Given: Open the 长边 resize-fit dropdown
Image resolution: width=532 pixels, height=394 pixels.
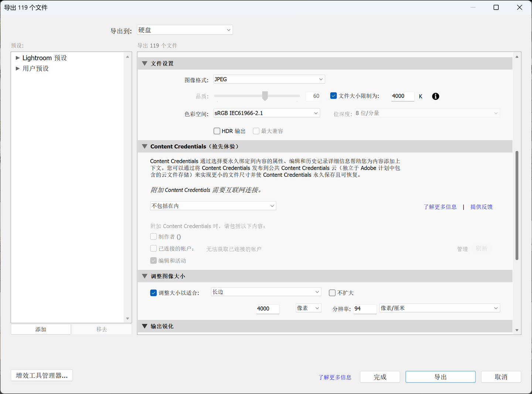Looking at the screenshot, I should [266, 292].
